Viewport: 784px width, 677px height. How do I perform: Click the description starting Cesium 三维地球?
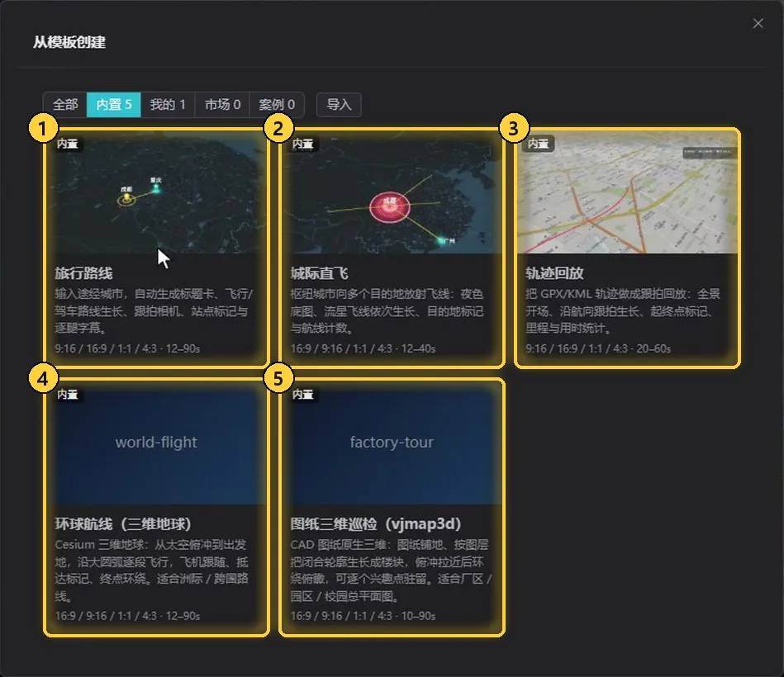pyautogui.click(x=151, y=570)
